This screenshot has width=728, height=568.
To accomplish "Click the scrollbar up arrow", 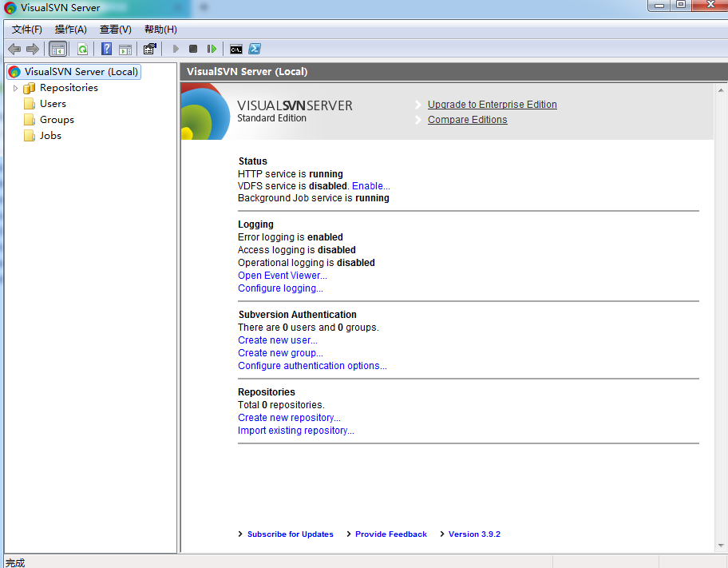I will click(721, 90).
